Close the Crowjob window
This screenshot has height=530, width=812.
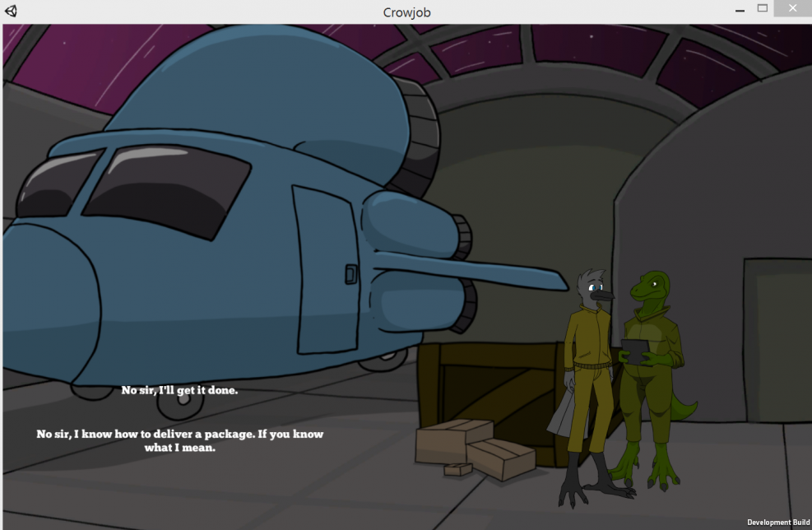[x=792, y=8]
